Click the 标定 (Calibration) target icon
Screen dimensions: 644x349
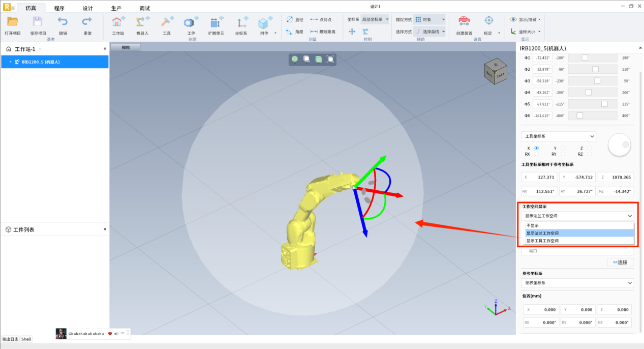pos(488,21)
